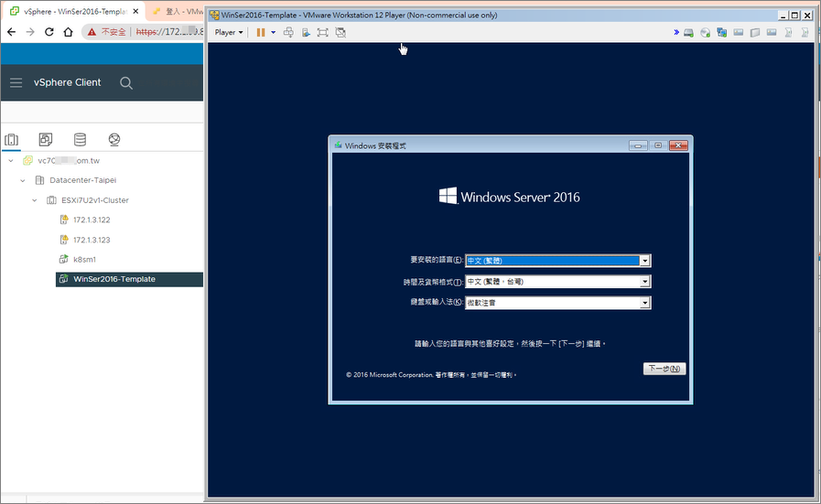Click the network adapter device icon

pos(722,33)
